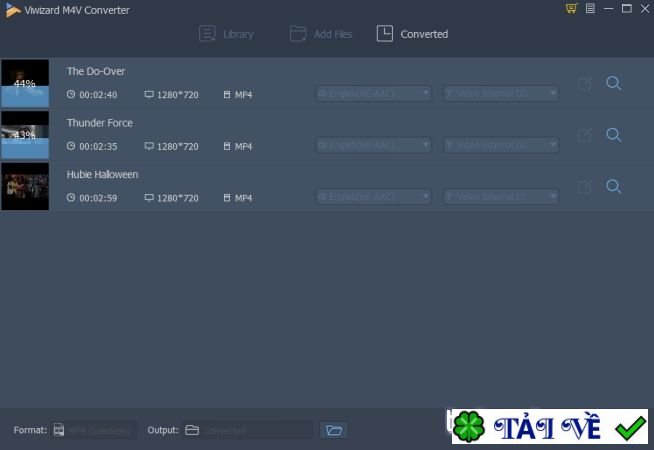Viewport: 654px width, 450px height.
Task: Open audio track dropdown for The Do-Over
Action: 374,93
